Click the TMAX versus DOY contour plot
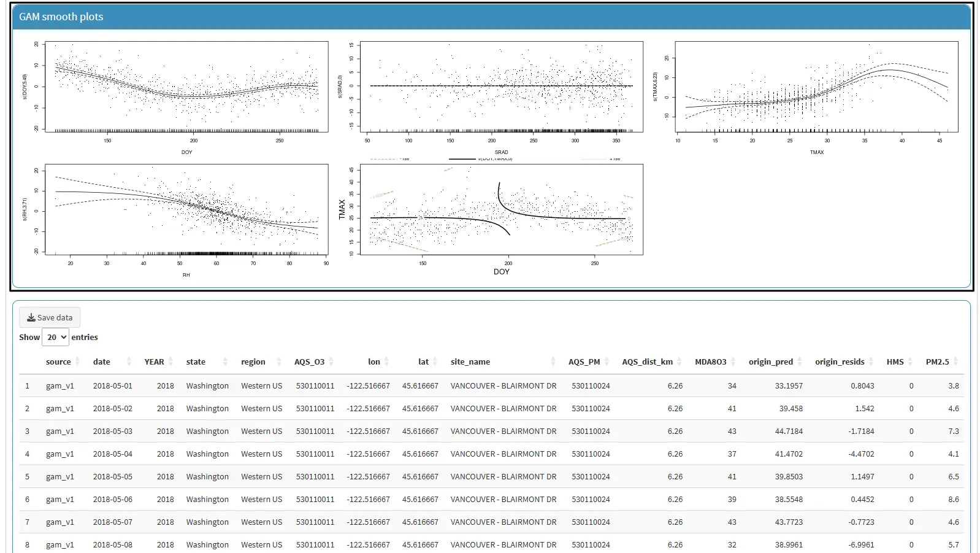Screen dimensions: 980x553 click(501, 210)
